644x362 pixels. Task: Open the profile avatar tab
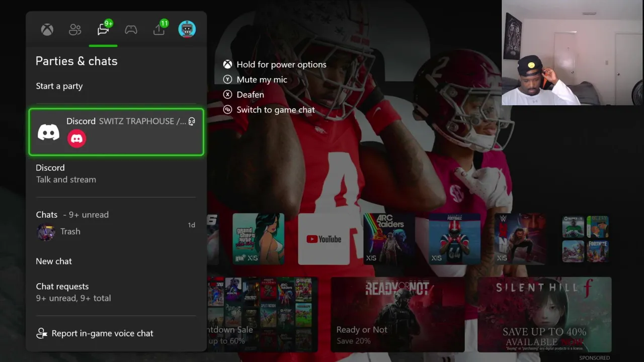[187, 29]
